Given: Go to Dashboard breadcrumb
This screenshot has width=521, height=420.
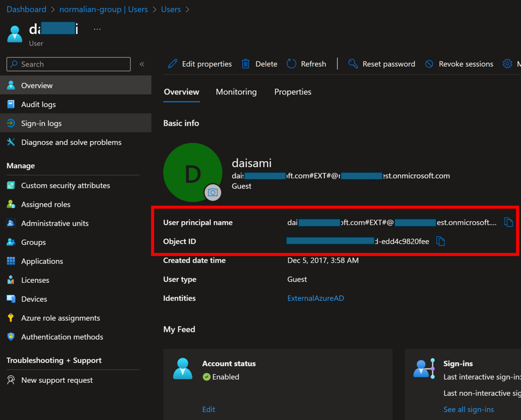Looking at the screenshot, I should point(26,9).
